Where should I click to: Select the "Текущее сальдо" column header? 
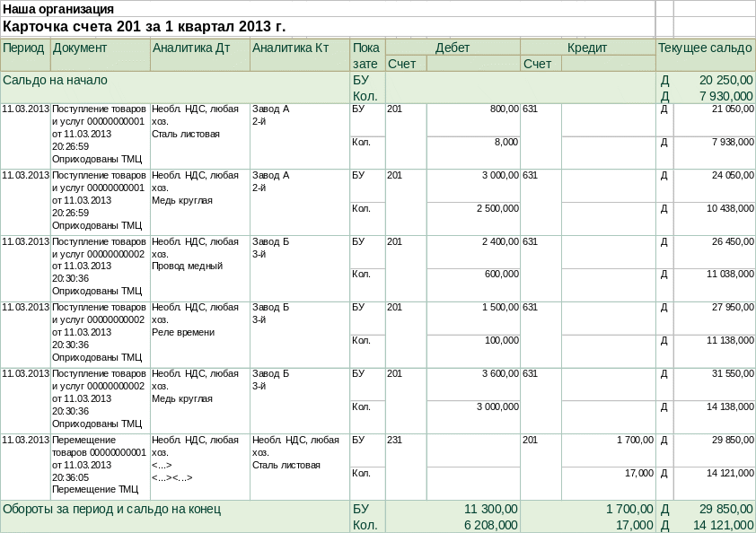pyautogui.click(x=705, y=48)
